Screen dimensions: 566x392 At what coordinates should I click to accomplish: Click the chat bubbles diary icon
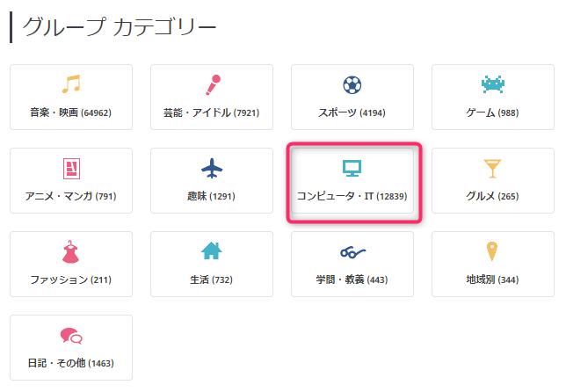coord(71,336)
